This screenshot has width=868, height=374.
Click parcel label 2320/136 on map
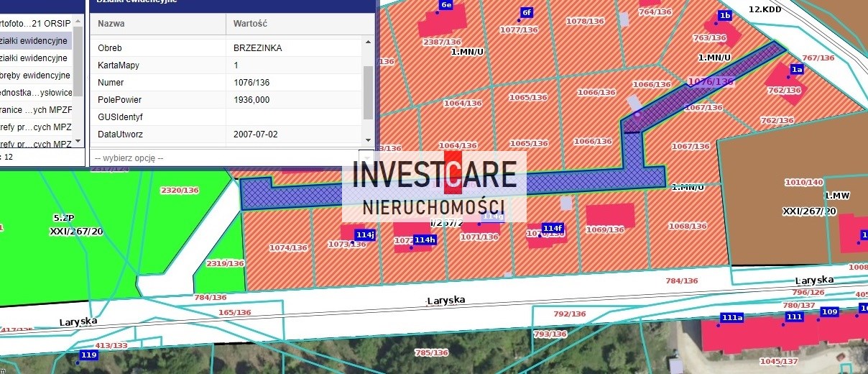pyautogui.click(x=179, y=191)
